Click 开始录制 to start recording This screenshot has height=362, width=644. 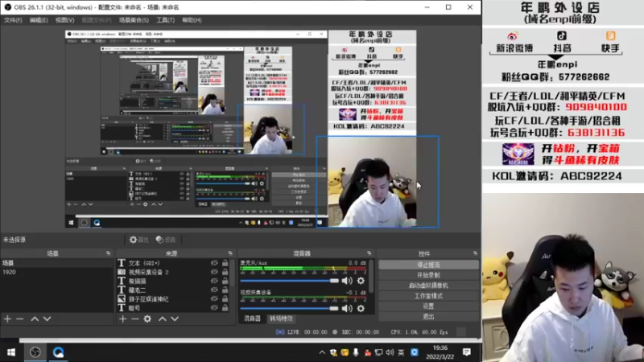click(428, 275)
